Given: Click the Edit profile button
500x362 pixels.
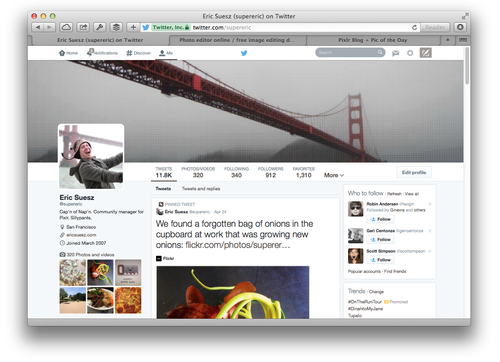Looking at the screenshot, I should click(x=414, y=172).
